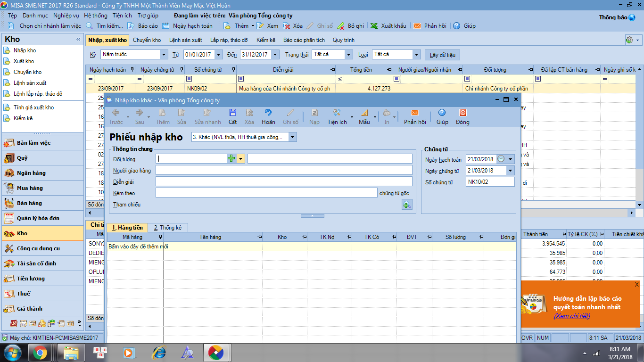Open the Trạng thái status dropdown
The height and width of the screenshot is (362, 644).
[x=348, y=55]
